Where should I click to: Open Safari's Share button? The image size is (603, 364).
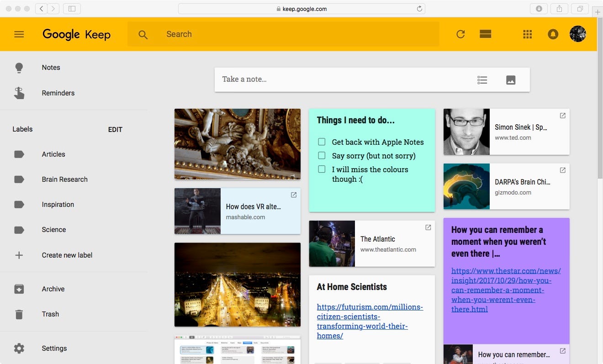tap(559, 9)
